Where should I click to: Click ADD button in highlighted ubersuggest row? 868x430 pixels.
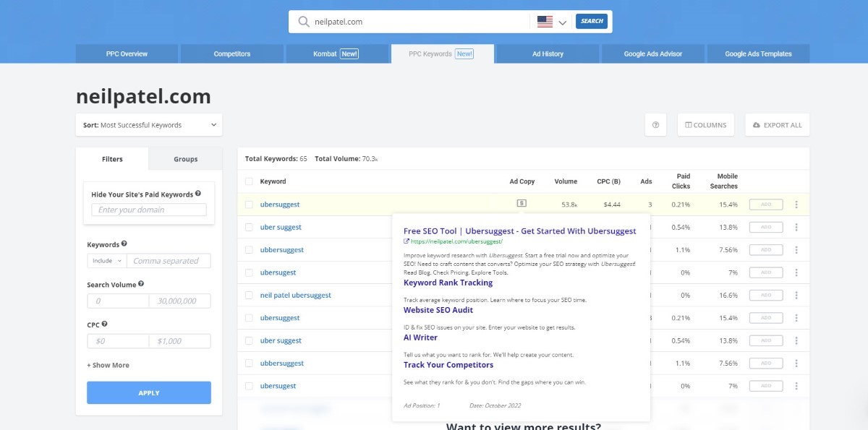[766, 205]
